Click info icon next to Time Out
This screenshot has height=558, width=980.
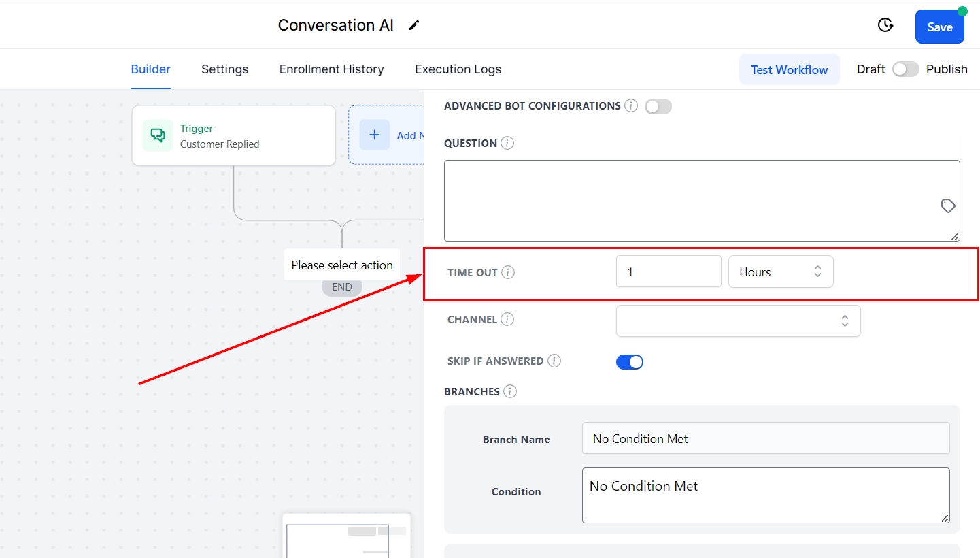pyautogui.click(x=508, y=272)
